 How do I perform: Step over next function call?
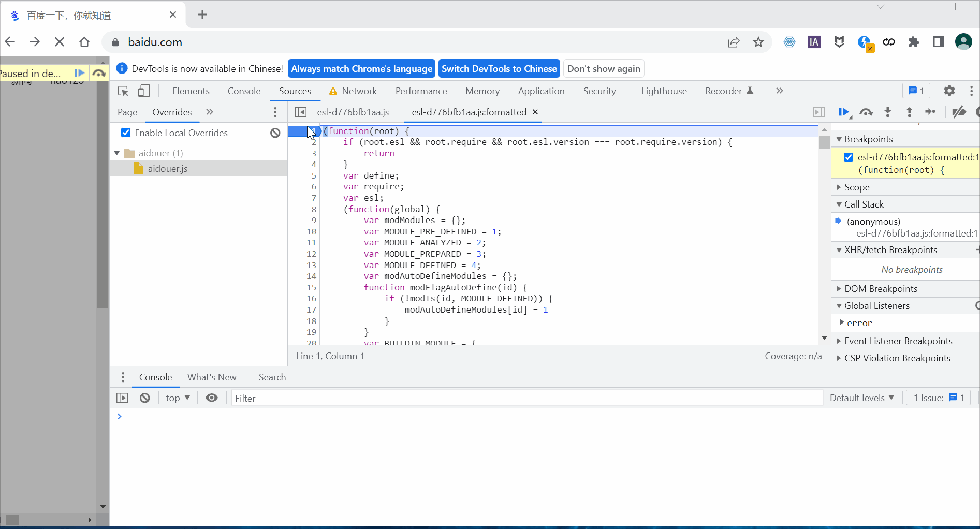[866, 112]
